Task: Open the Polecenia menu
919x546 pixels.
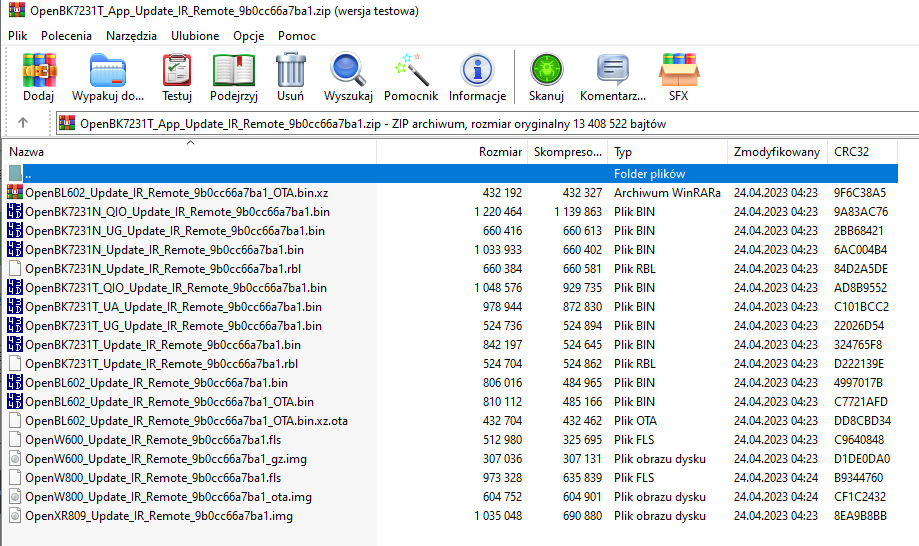Action: [x=66, y=36]
